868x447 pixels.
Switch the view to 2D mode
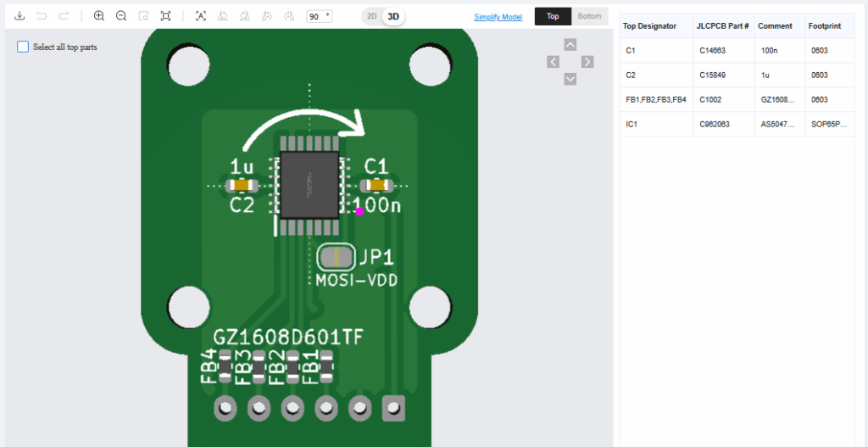[x=371, y=16]
